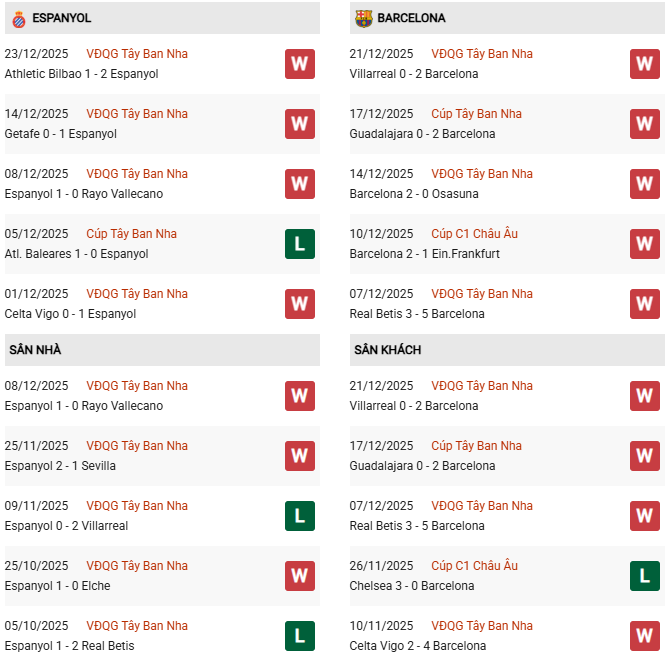Click the Barcelona club crest icon

[x=363, y=18]
